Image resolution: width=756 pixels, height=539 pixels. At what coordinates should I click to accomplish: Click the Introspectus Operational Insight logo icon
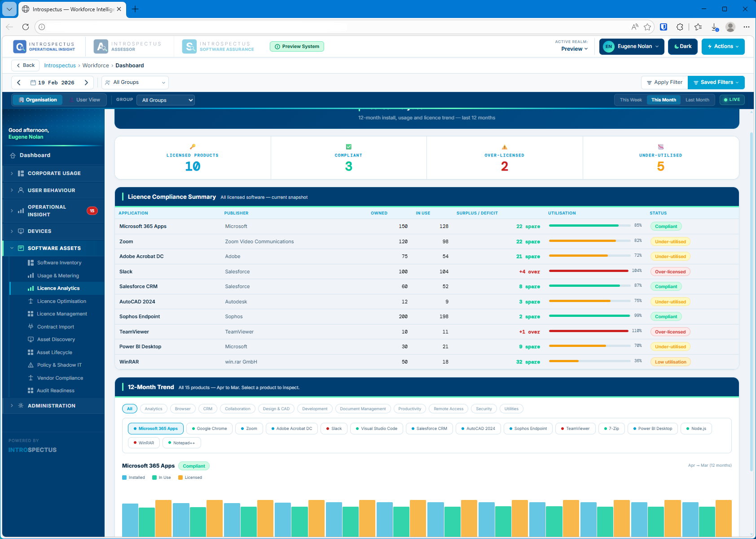[x=20, y=47]
